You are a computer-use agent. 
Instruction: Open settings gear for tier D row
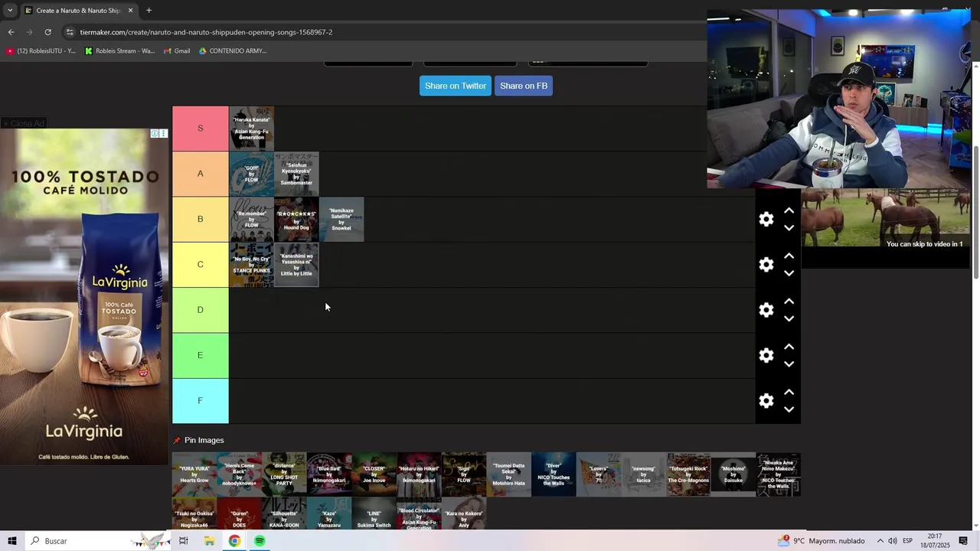coord(766,310)
